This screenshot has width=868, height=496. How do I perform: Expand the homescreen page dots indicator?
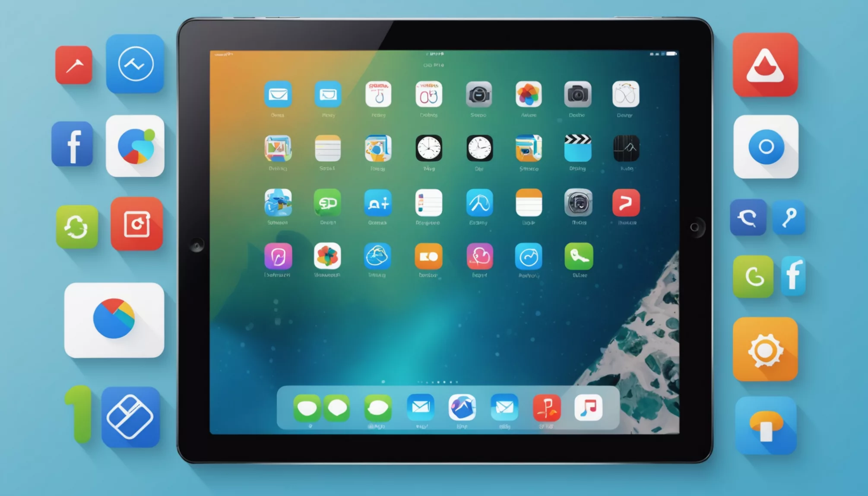pos(434,380)
